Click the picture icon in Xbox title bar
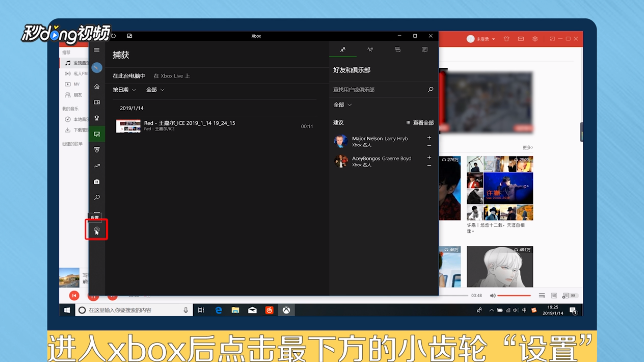This screenshot has height=362, width=644. pos(129,36)
